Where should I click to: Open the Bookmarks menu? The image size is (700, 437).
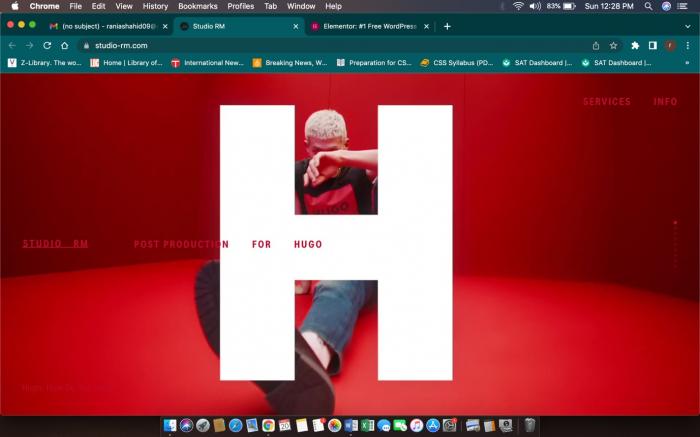[198, 6]
